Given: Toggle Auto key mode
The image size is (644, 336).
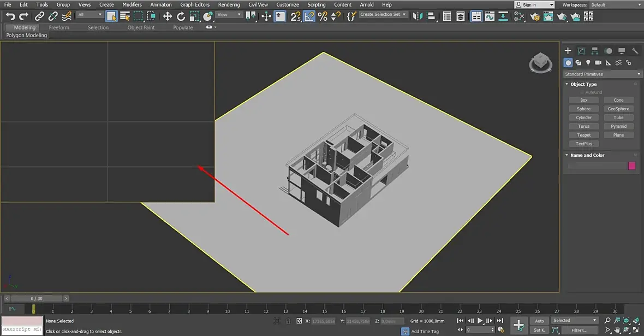Looking at the screenshot, I should click(539, 321).
